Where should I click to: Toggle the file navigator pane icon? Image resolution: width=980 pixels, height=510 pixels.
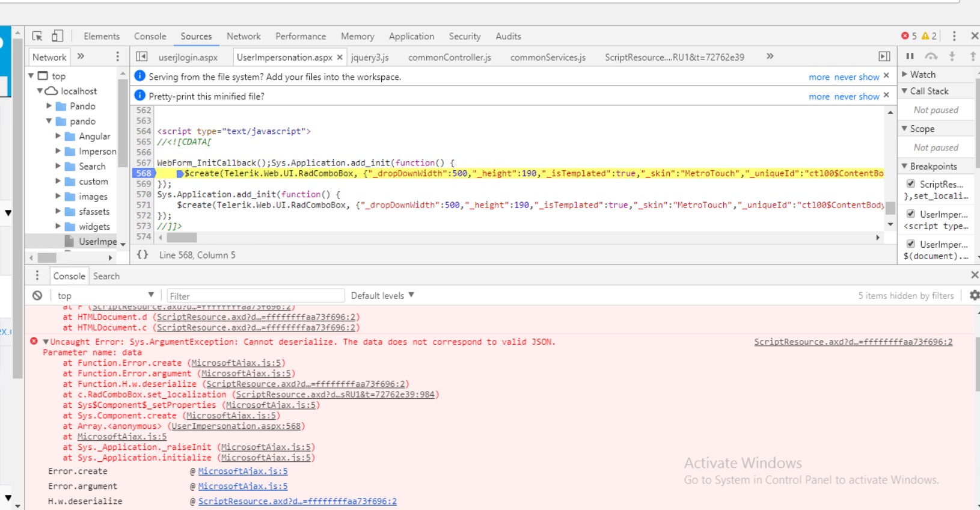[142, 57]
